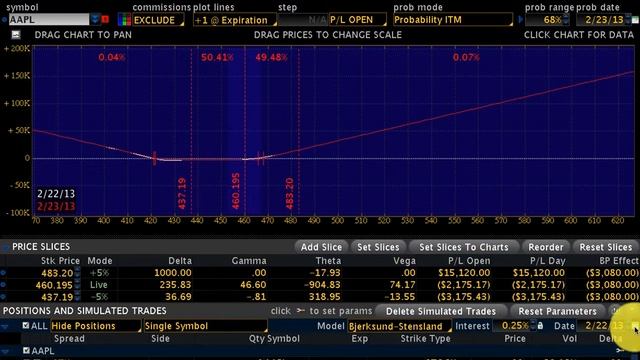Click the Spread column header

(69, 339)
